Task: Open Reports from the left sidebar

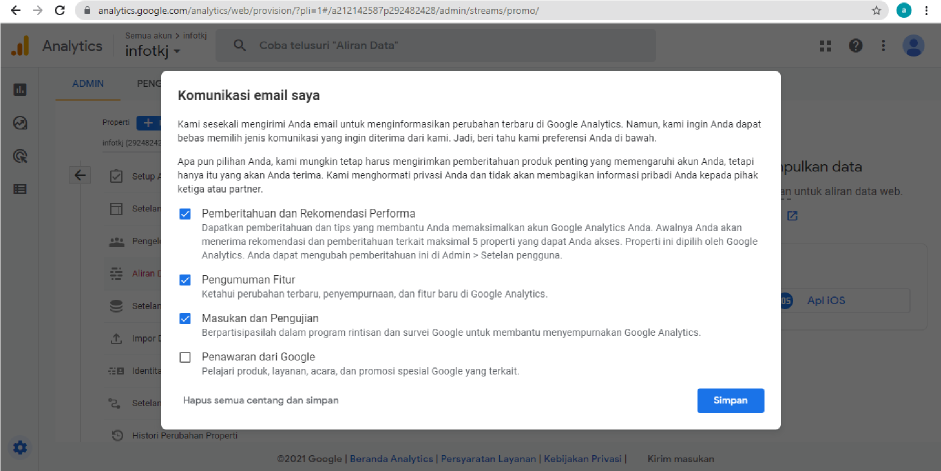Action: (x=20, y=90)
